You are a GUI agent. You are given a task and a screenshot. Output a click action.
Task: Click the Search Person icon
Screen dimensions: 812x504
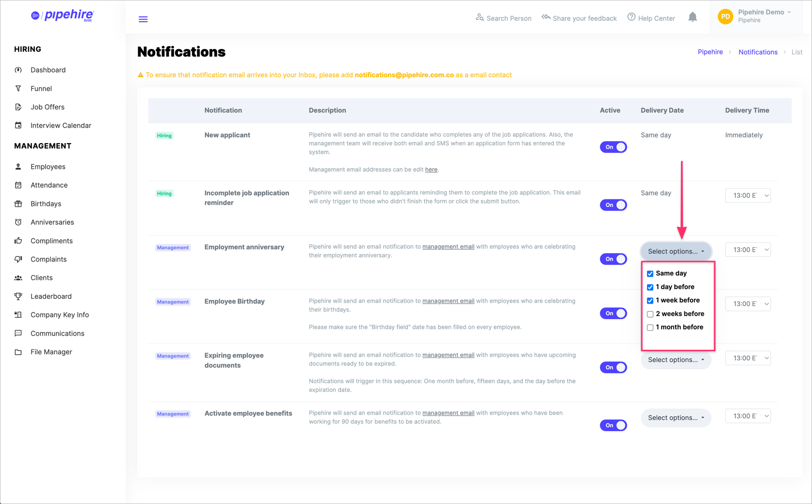[x=480, y=17]
